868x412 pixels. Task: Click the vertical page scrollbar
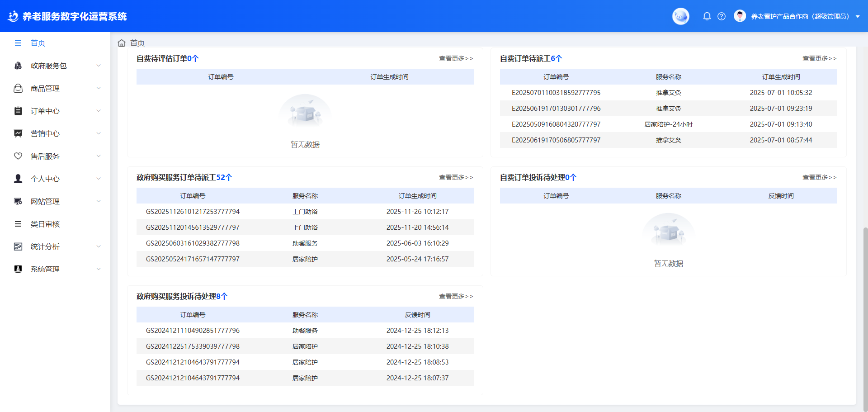coord(865,317)
